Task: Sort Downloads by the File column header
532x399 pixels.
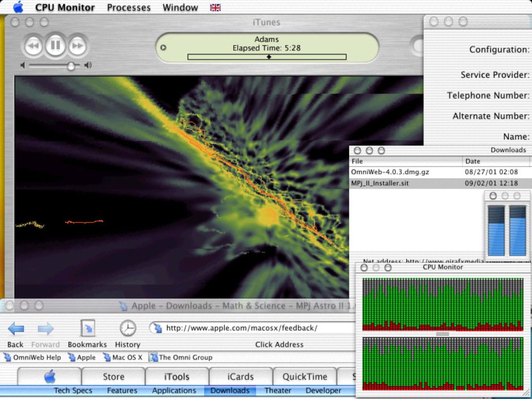Action: pos(406,161)
